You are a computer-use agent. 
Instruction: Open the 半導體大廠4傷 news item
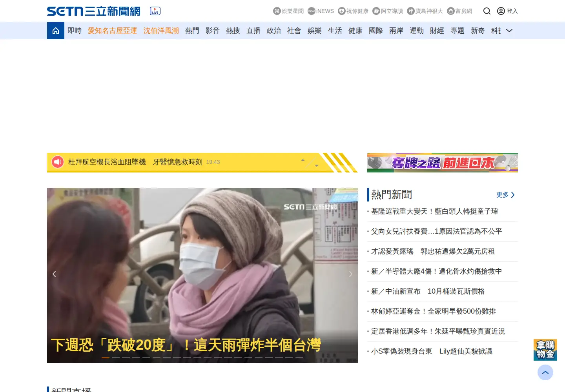(437, 271)
